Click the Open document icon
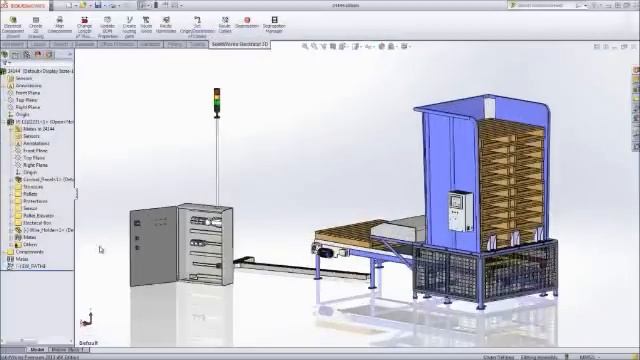640x360 pixels. (83, 5)
